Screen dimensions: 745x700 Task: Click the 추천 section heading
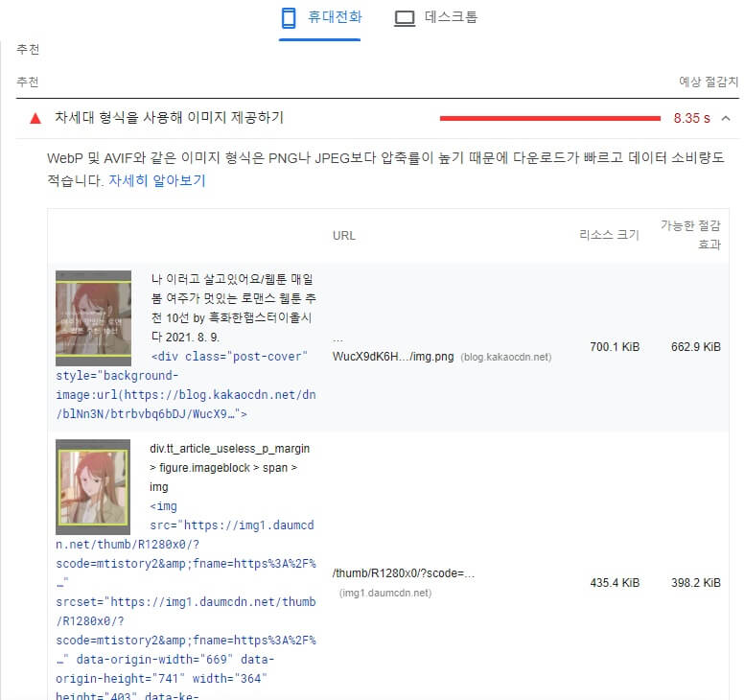click(28, 49)
